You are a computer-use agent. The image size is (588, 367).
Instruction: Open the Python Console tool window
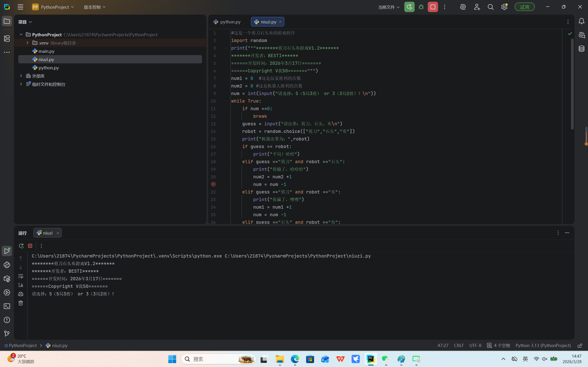(7, 265)
